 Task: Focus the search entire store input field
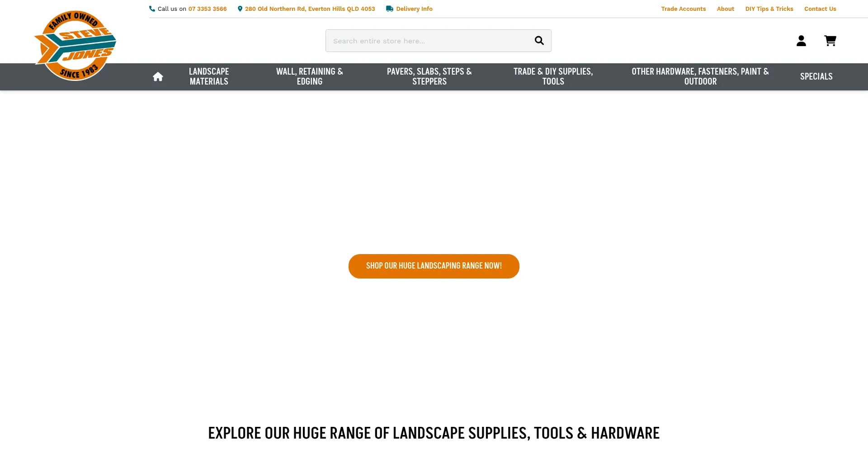click(427, 41)
